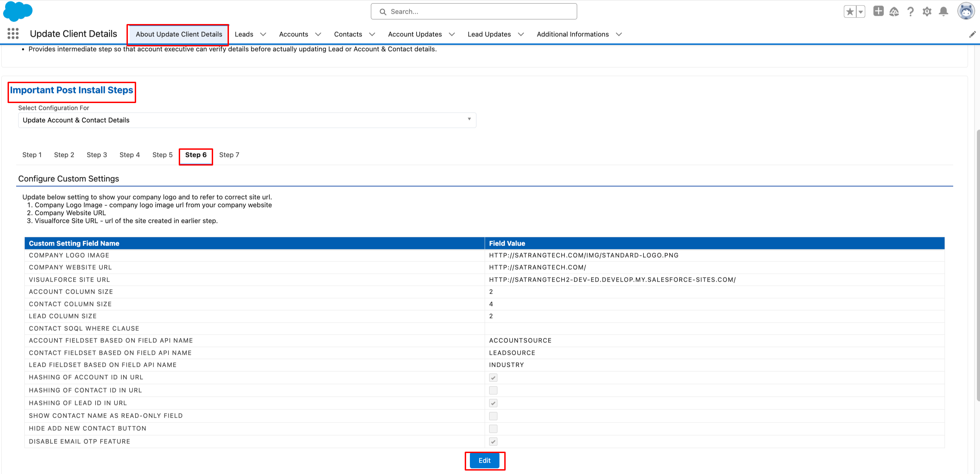Focus the global Search field

(x=474, y=12)
